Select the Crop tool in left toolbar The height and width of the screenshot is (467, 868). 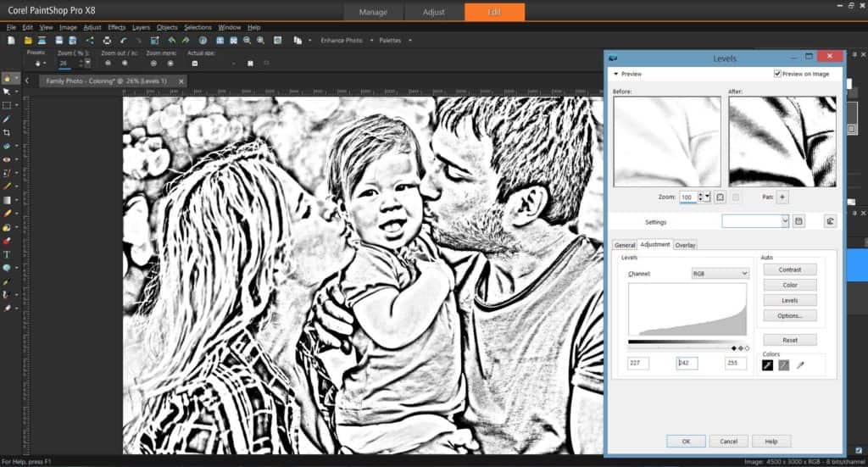(7, 133)
